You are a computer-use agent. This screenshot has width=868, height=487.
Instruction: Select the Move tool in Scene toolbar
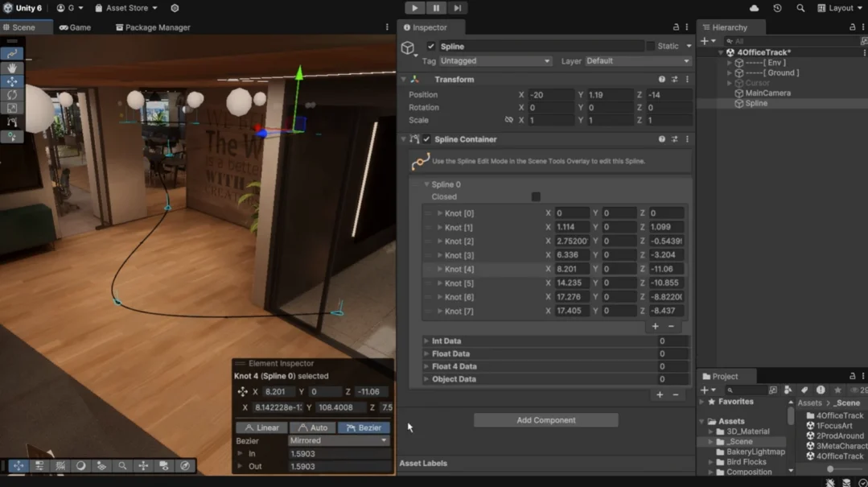[x=11, y=81]
